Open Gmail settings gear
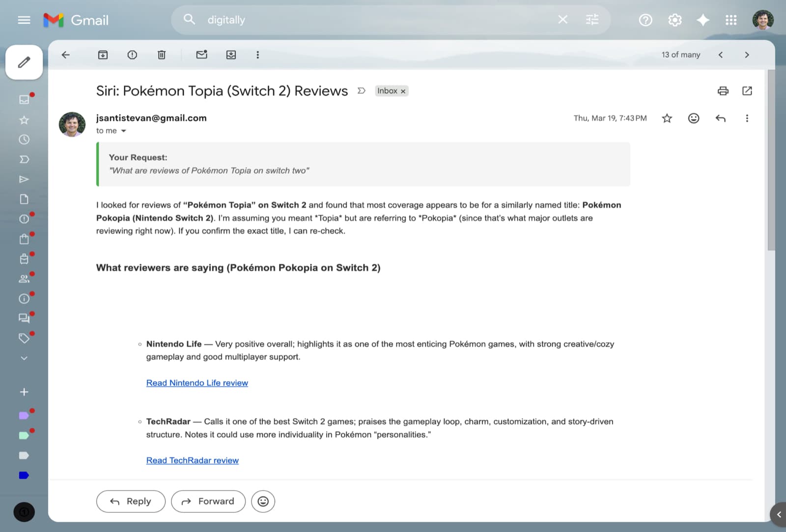Screen dimensions: 786x532 point(675,20)
